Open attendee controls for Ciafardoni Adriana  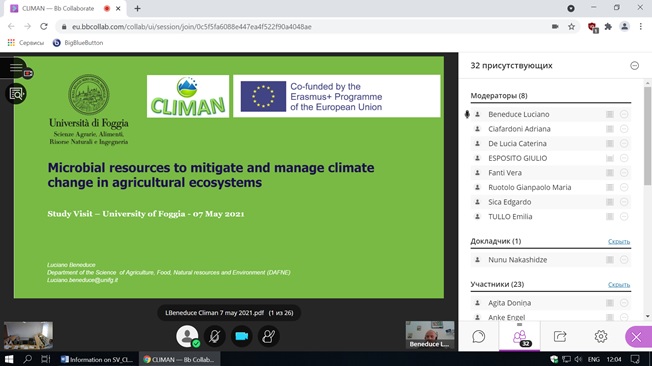click(624, 129)
